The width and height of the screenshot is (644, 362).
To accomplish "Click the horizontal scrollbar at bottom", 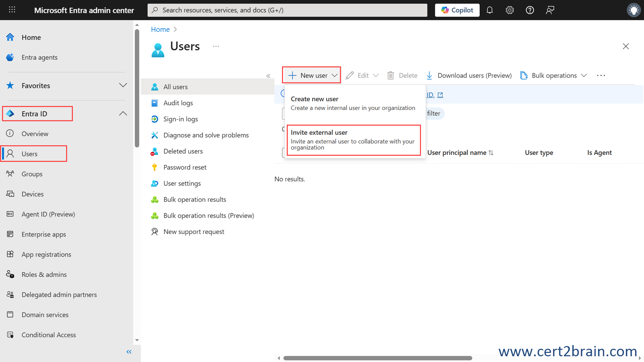I will [x=377, y=358].
